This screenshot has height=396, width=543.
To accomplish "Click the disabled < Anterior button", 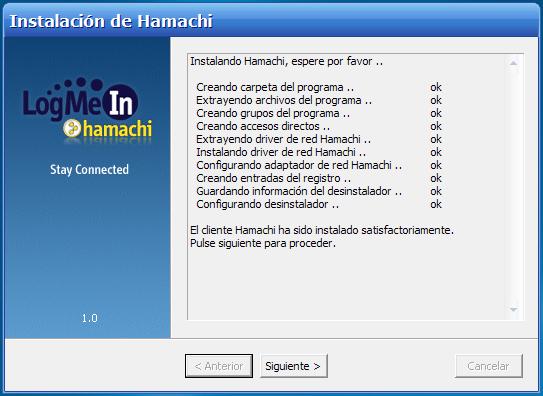I will pos(219,366).
